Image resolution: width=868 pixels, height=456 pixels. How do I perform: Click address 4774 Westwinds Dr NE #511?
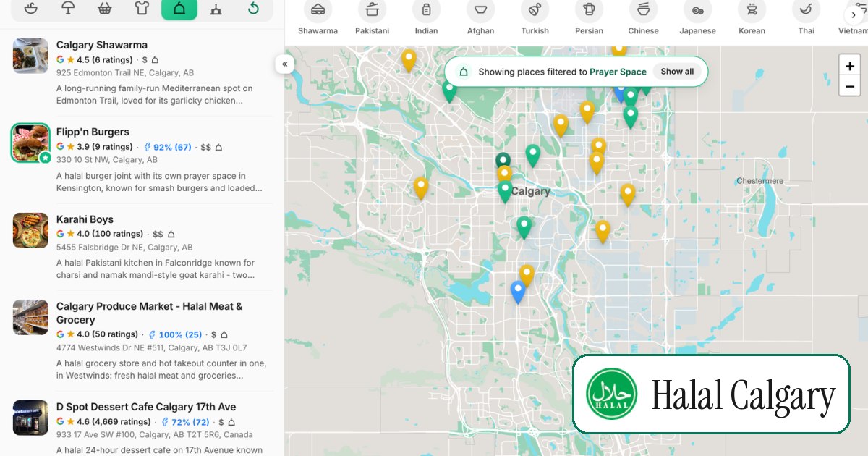tap(151, 348)
